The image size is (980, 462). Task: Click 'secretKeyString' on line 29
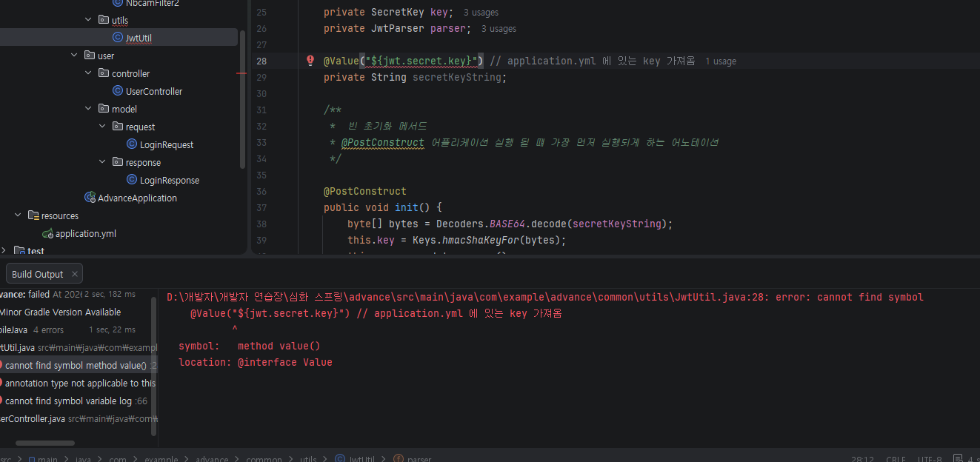(x=457, y=77)
